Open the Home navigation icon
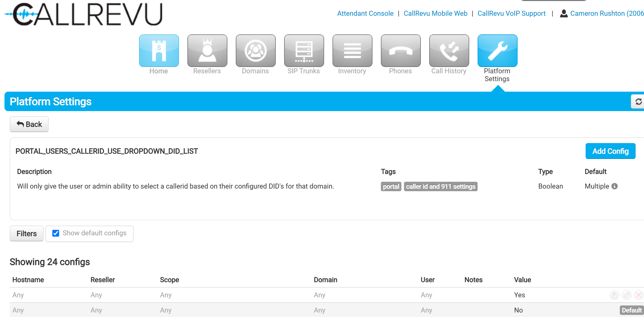The height and width of the screenshot is (317, 644). [x=159, y=51]
